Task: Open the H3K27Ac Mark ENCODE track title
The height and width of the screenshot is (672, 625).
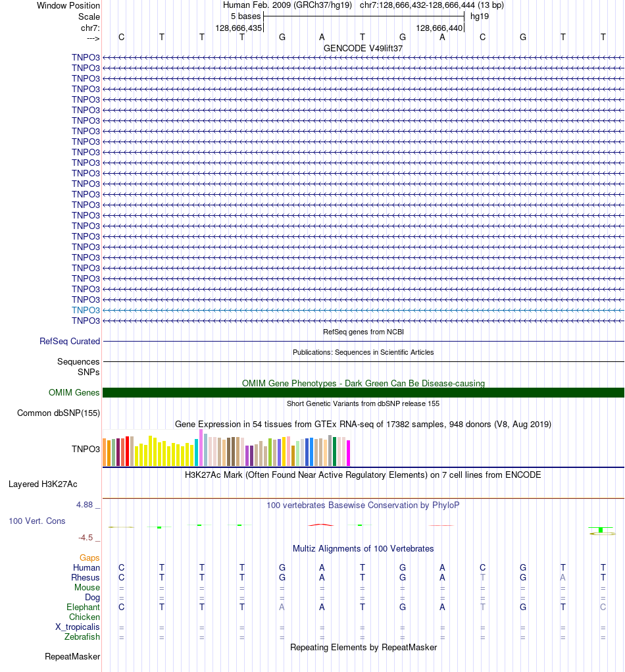Action: tap(363, 475)
